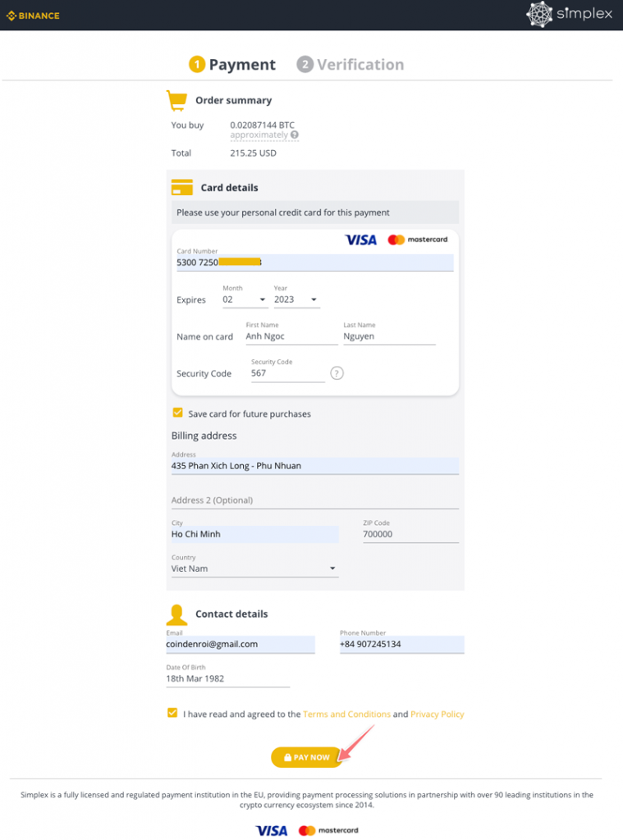Click the Binance logo in header

(x=33, y=16)
